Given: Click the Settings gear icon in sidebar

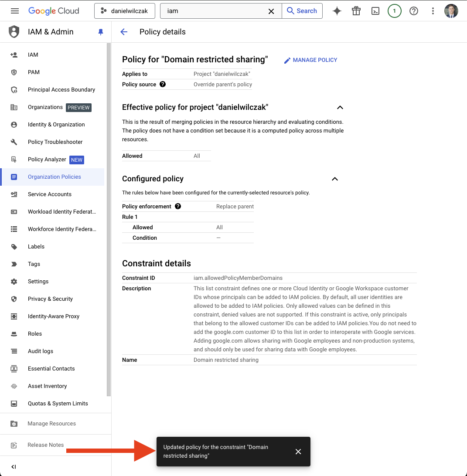Looking at the screenshot, I should tap(14, 282).
